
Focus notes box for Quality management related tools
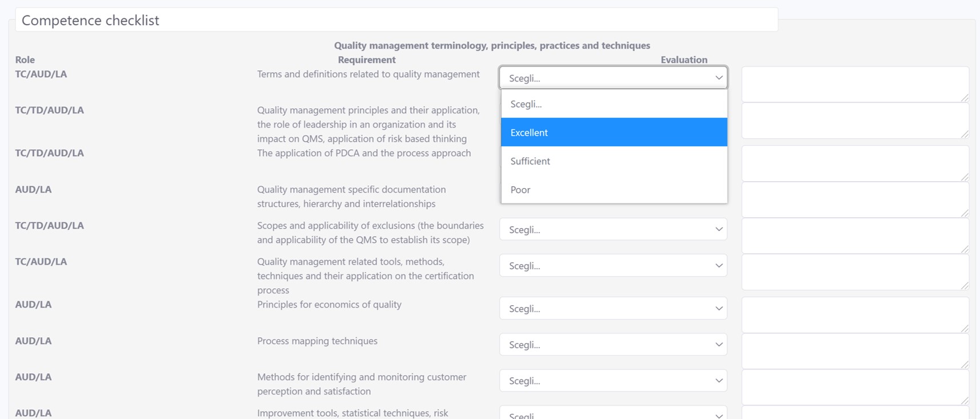(x=855, y=272)
